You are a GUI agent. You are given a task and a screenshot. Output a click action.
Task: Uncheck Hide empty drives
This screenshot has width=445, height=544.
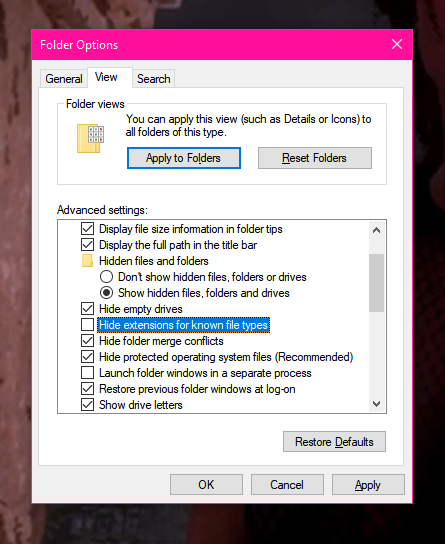pyautogui.click(x=87, y=309)
